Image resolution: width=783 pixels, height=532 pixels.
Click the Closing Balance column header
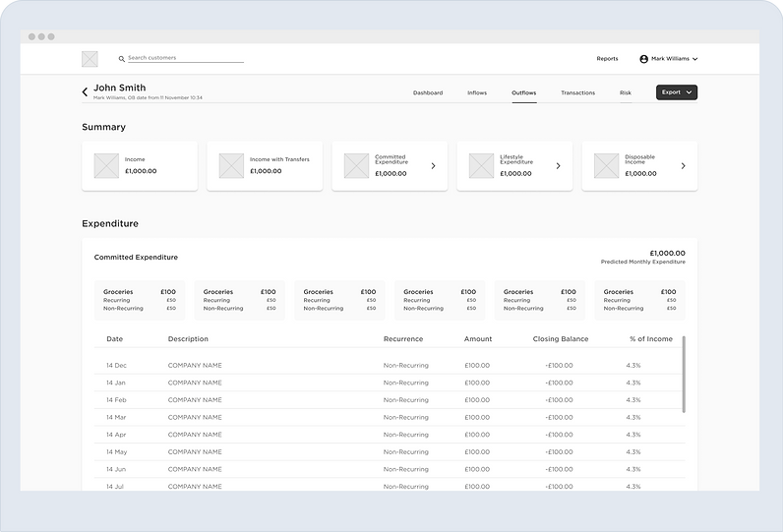click(x=561, y=339)
